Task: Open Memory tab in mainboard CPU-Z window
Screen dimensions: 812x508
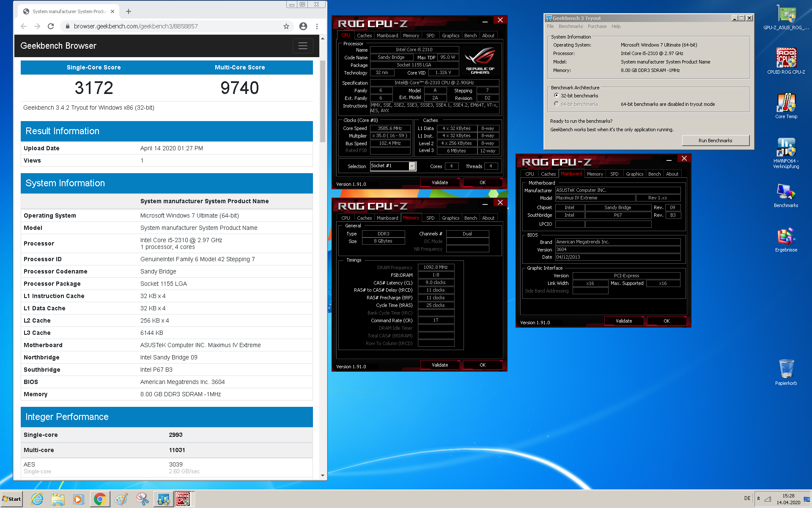Action: pos(595,174)
